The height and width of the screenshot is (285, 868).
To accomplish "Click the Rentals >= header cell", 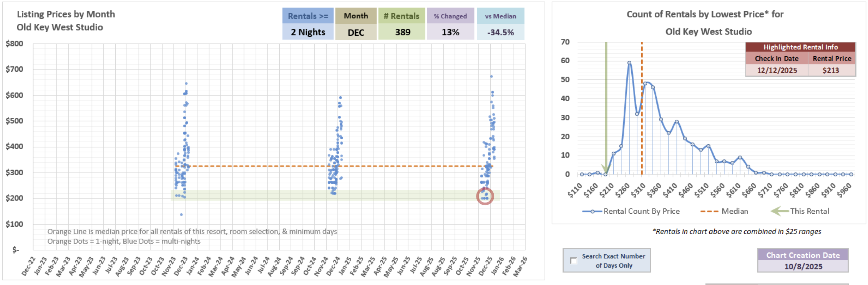I will (x=308, y=16).
